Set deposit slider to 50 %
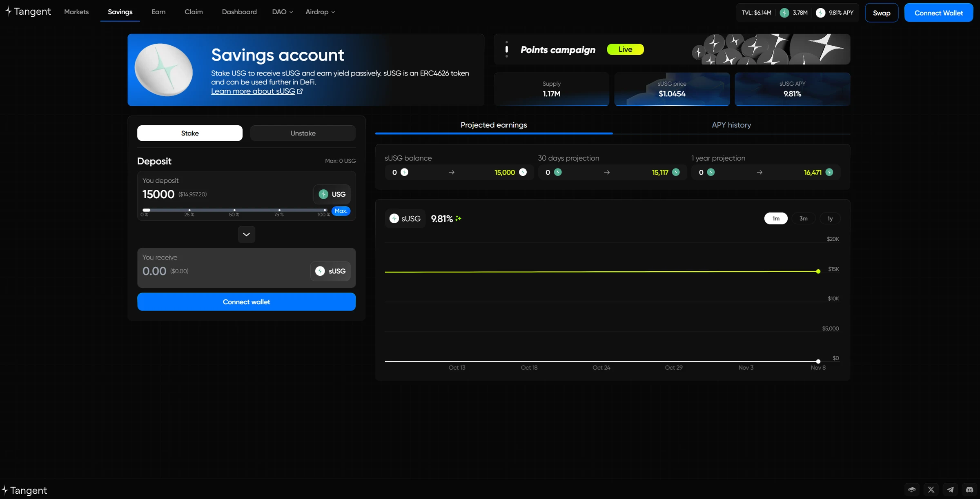980x499 pixels. coord(234,210)
